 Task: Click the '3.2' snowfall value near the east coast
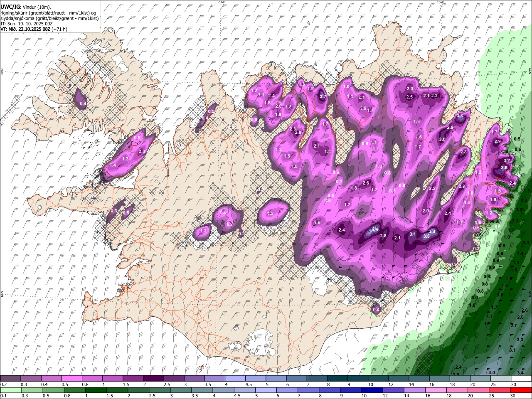click(507, 160)
